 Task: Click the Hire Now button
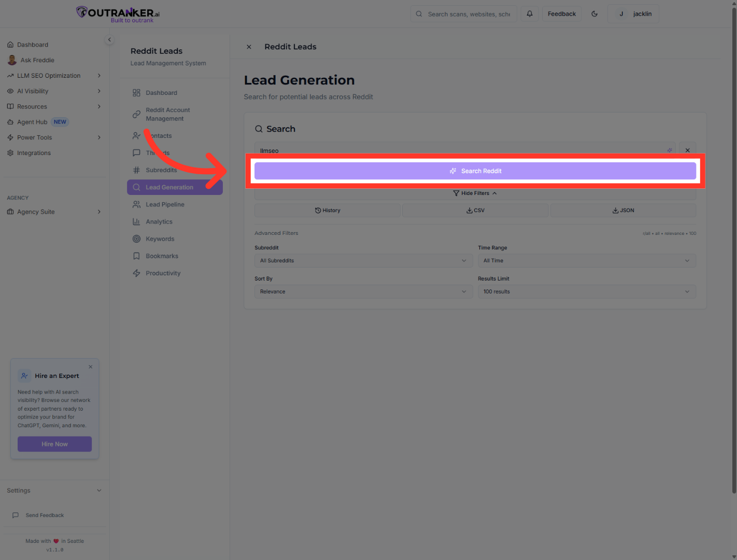coord(54,444)
